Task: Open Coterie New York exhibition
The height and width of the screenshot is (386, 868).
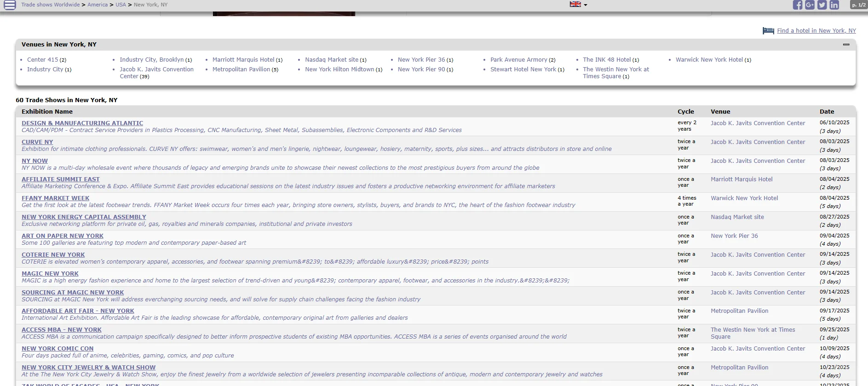Action: coord(53,255)
